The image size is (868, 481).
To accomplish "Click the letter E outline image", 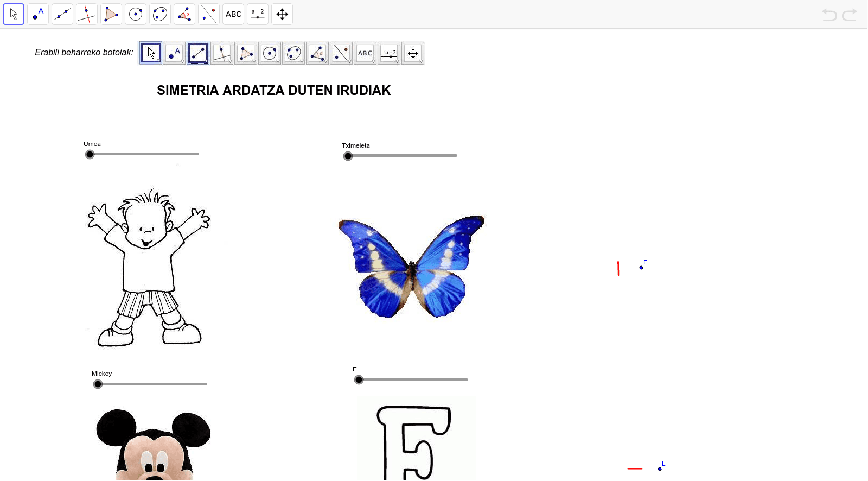I will (415, 439).
